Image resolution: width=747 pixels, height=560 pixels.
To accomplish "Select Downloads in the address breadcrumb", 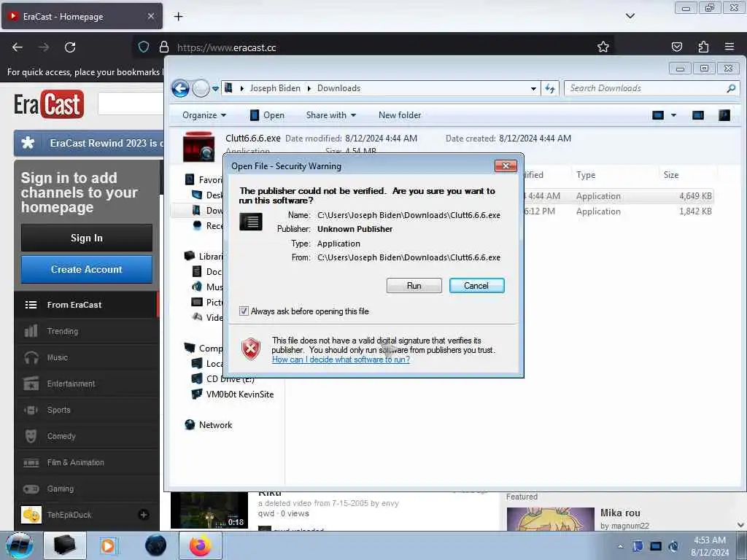I will click(338, 88).
